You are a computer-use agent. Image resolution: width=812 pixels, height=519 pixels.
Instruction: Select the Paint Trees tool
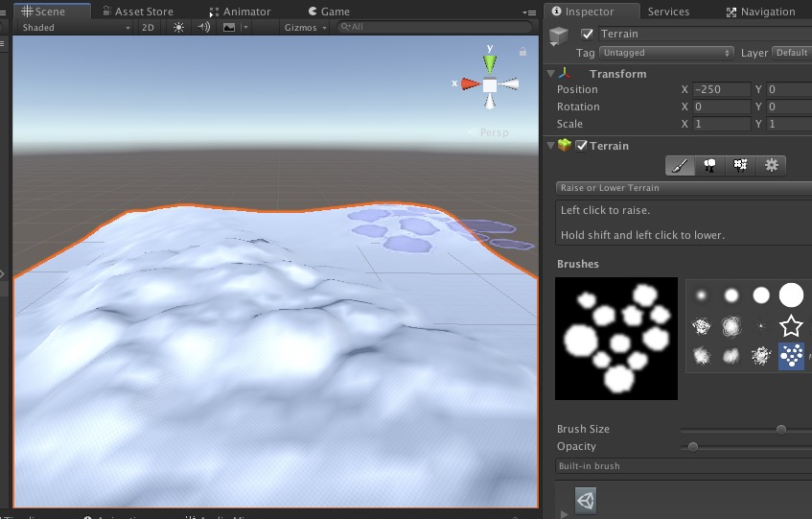pyautogui.click(x=710, y=166)
